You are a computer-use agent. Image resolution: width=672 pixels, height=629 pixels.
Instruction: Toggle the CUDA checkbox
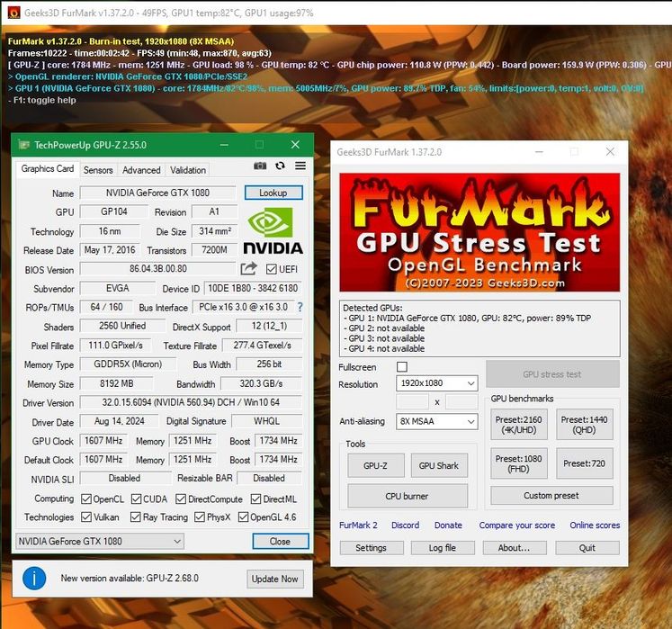pyautogui.click(x=136, y=499)
